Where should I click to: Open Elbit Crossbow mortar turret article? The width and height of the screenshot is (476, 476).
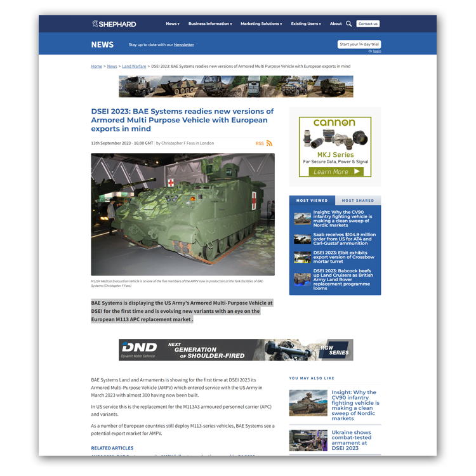343,257
